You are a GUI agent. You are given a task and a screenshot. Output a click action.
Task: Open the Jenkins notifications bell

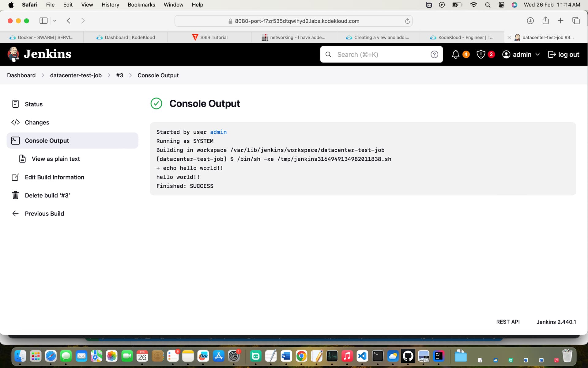pyautogui.click(x=455, y=55)
